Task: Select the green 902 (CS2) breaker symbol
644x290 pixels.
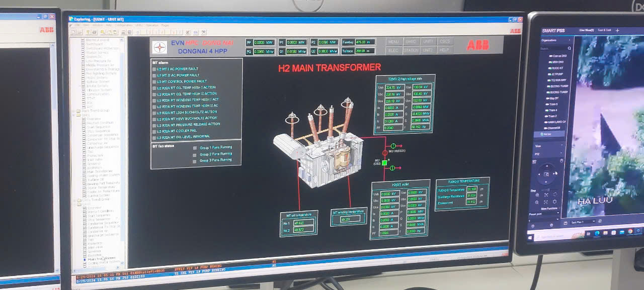Action: pos(384,163)
